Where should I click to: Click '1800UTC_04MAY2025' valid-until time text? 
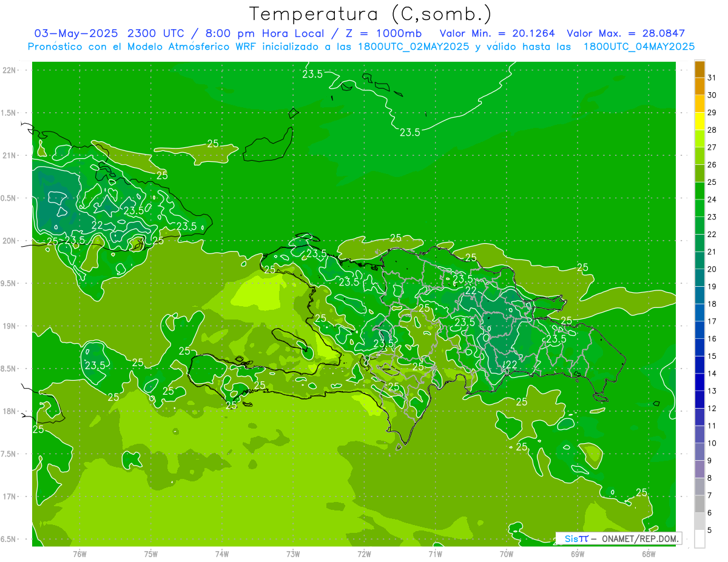click(639, 47)
